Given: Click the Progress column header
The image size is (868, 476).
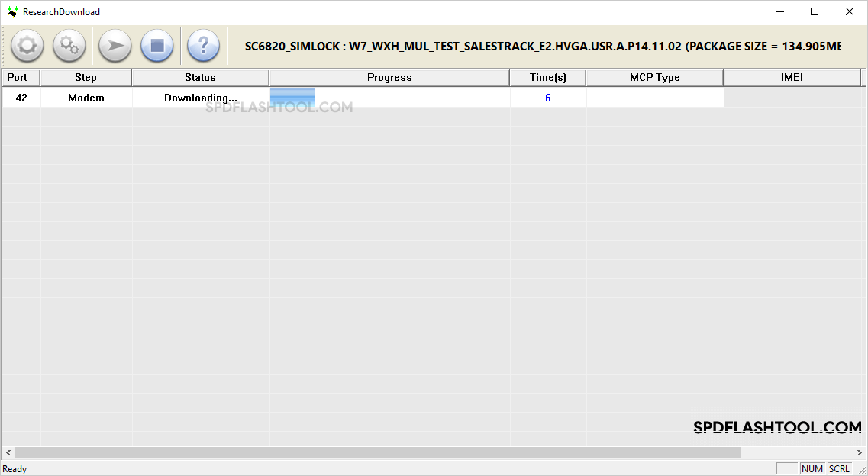Looking at the screenshot, I should pos(389,77).
